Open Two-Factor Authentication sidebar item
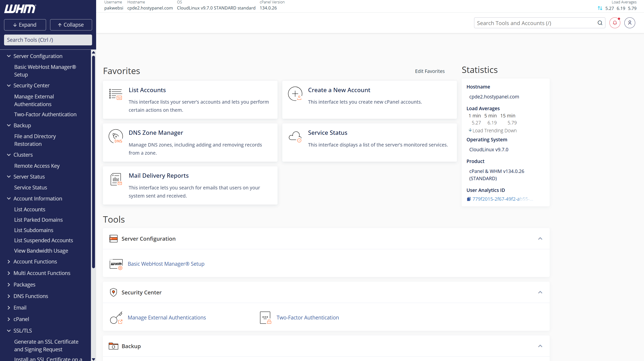 45,114
